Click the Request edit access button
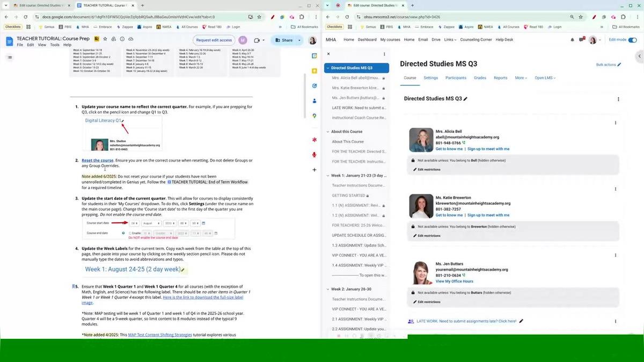This screenshot has width=644, height=362. pyautogui.click(x=214, y=40)
